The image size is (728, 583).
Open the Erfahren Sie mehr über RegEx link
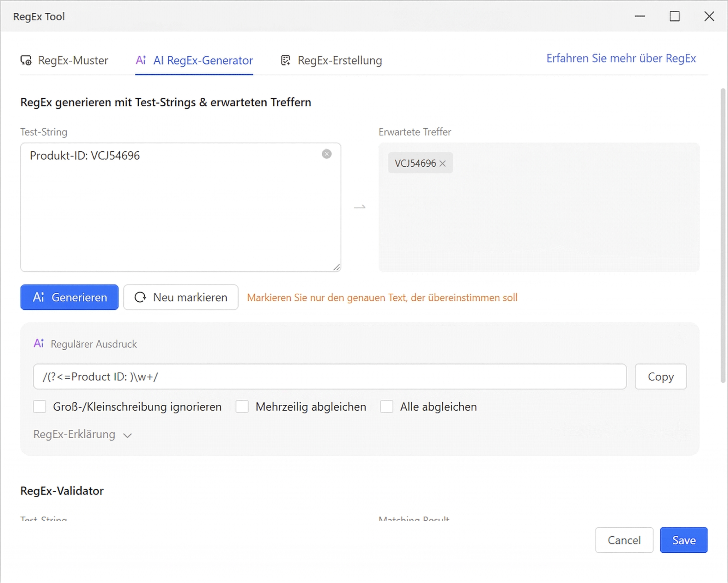[x=621, y=58]
